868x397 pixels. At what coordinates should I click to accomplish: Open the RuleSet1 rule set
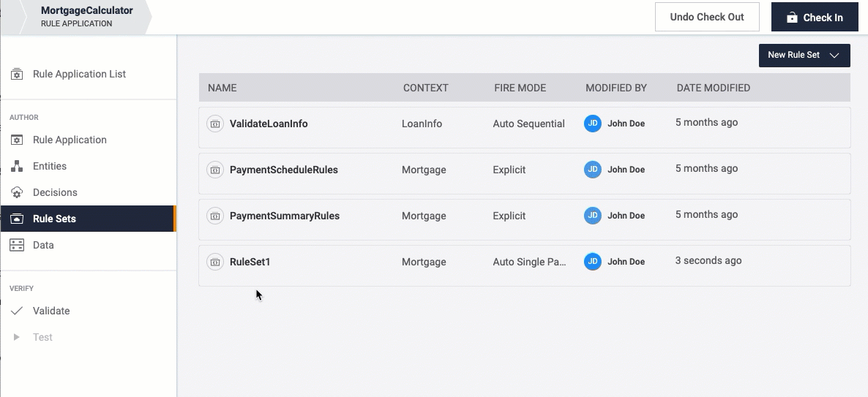click(250, 262)
